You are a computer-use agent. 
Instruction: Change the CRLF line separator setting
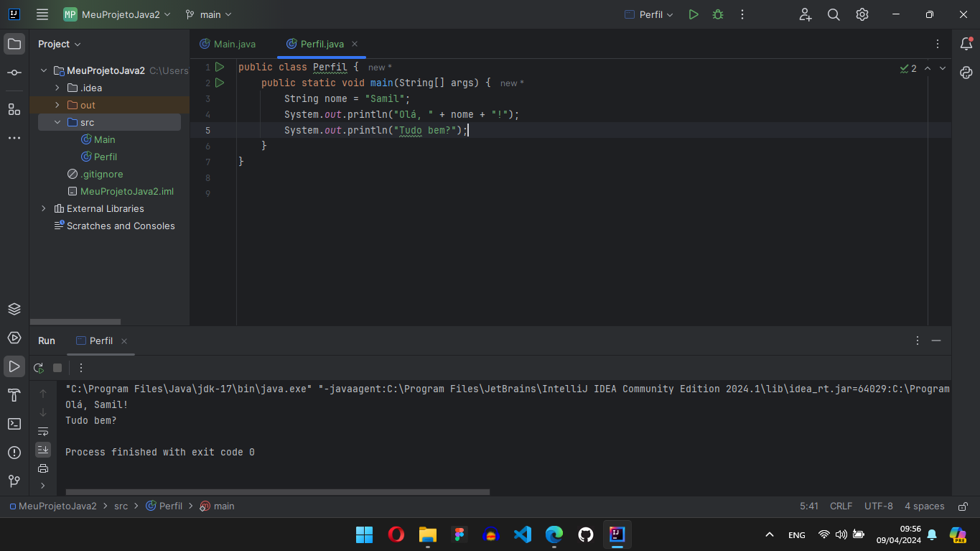coord(841,506)
